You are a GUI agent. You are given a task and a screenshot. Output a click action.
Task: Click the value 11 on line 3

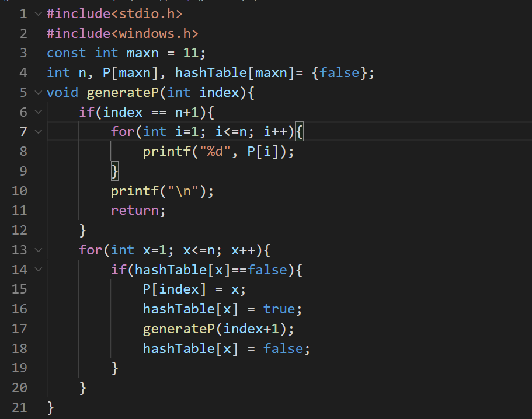point(191,53)
